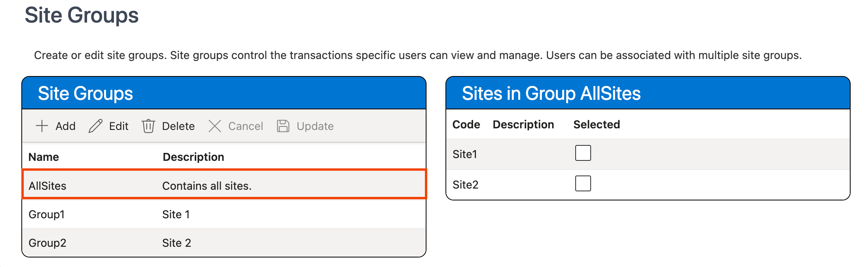Click the Site2 code cell
Screen dimensions: 868x267
(x=465, y=185)
